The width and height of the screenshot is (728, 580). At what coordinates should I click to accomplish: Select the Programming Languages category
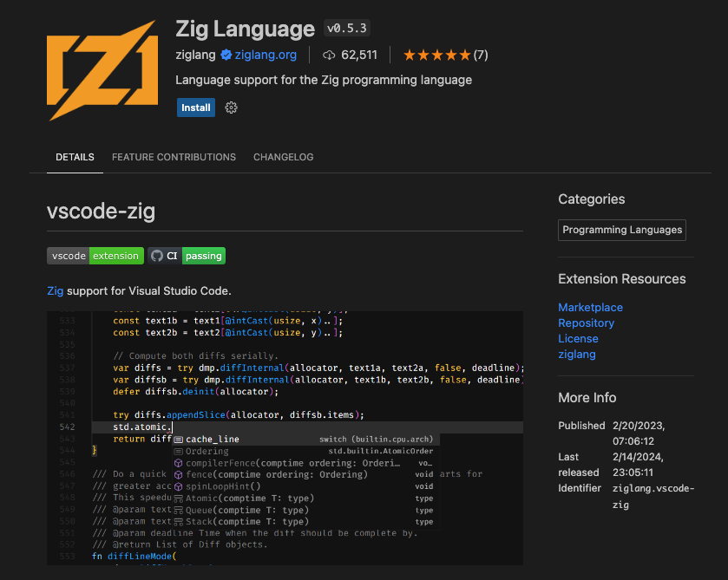(621, 230)
